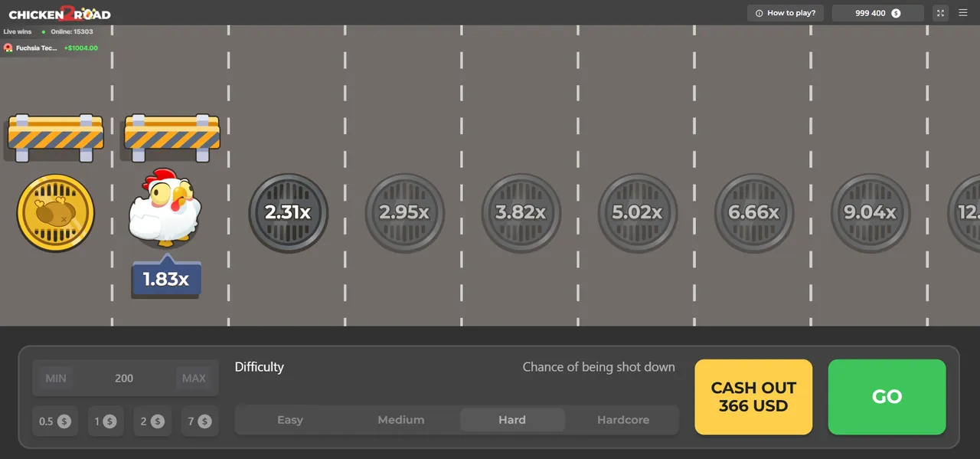Select the 2.31x manhole multiplier
The width and height of the screenshot is (980, 459).
click(x=288, y=213)
